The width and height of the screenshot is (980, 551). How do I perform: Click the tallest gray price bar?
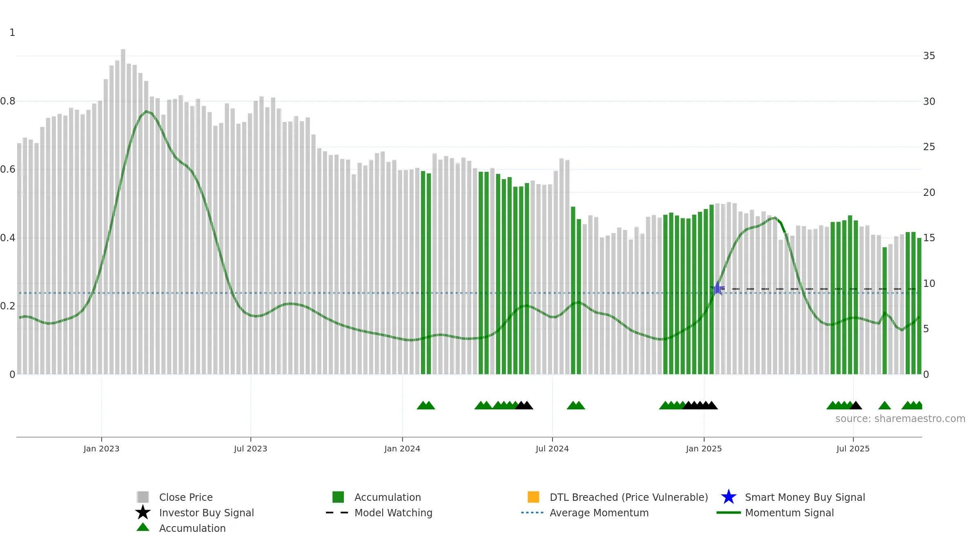point(123,211)
